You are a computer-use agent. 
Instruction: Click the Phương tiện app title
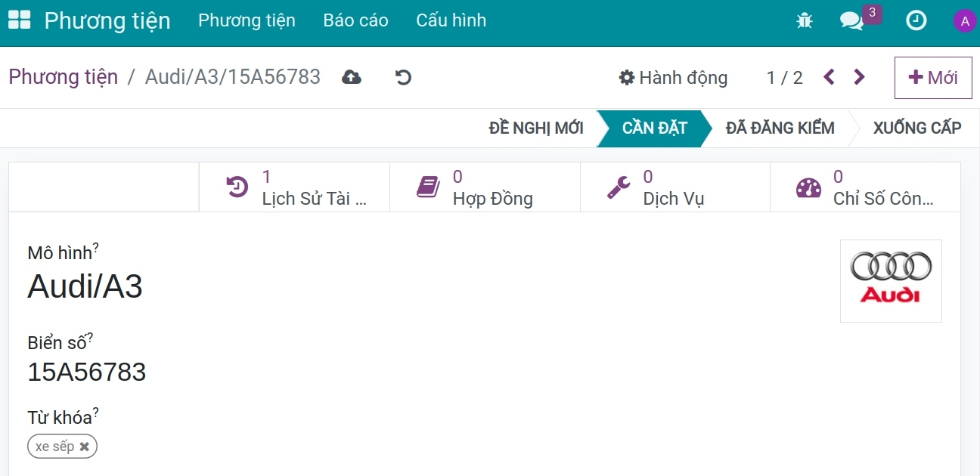click(107, 20)
